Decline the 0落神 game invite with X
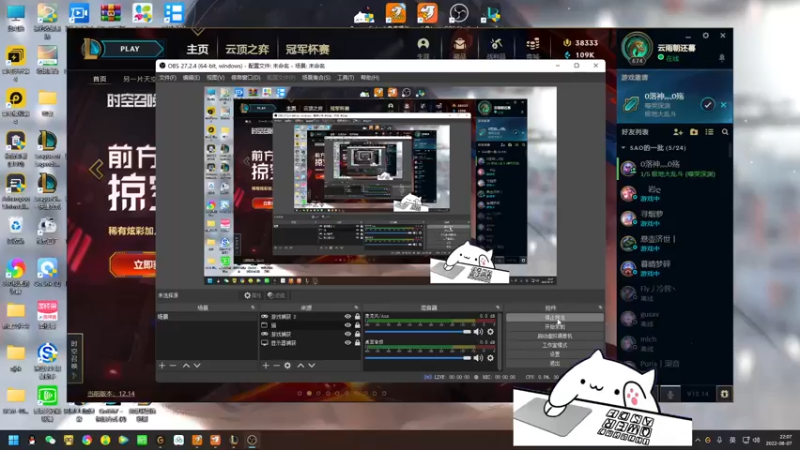 pyautogui.click(x=723, y=105)
